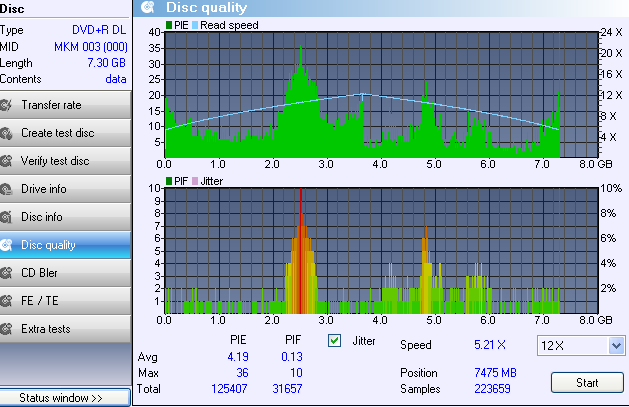The width and height of the screenshot is (629, 407).
Task: Toggle the Jitter checkbox
Action: pyautogui.click(x=336, y=341)
